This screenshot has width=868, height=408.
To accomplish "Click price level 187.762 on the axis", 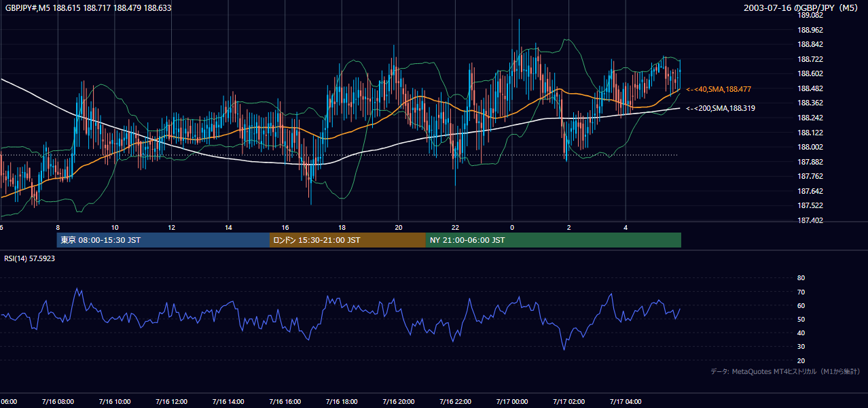I will click(810, 176).
